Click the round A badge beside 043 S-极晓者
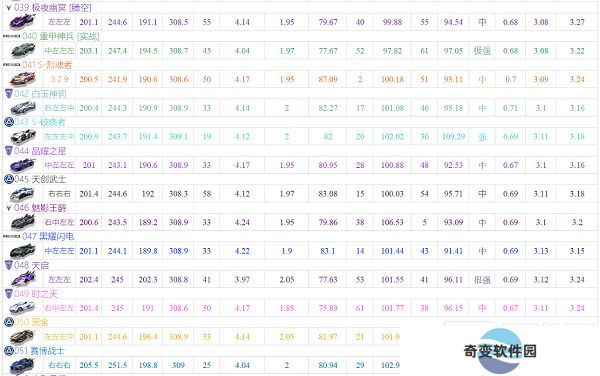Screen dimensions: 600x376 pyautogui.click(x=8, y=122)
